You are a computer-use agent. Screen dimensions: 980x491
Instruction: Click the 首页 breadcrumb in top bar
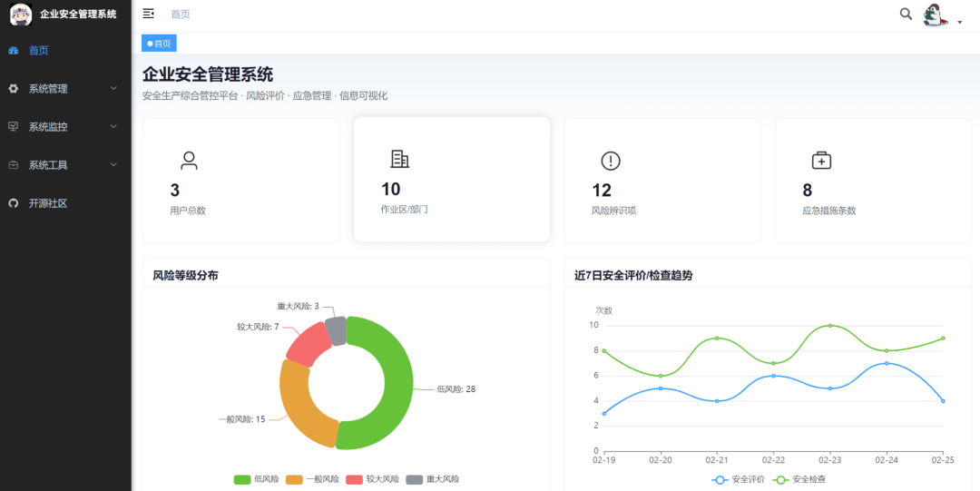coord(181,14)
